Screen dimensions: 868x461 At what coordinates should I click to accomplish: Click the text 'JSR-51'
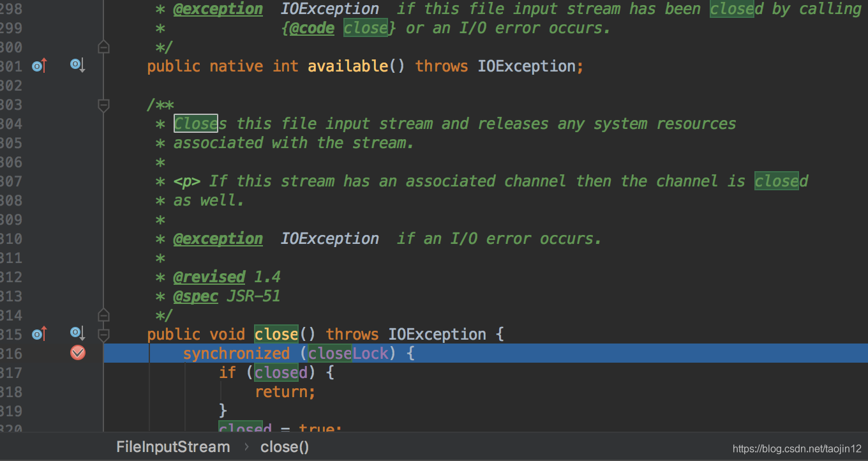(x=253, y=296)
